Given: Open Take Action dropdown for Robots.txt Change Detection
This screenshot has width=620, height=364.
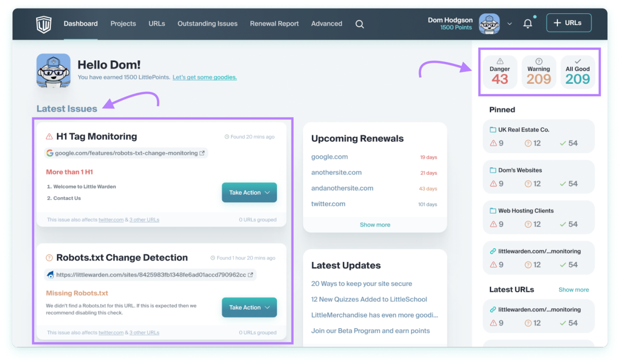Looking at the screenshot, I should 249,307.
